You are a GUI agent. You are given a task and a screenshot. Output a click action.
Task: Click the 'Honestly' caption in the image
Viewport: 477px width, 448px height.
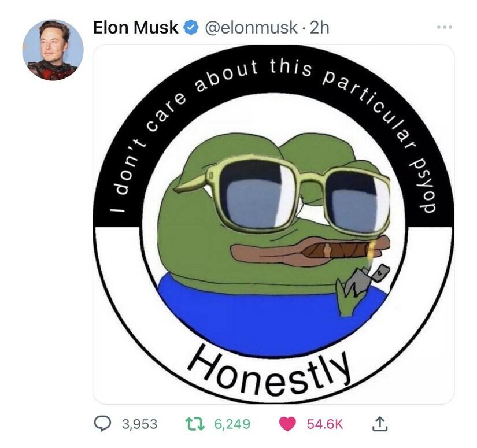click(269, 371)
